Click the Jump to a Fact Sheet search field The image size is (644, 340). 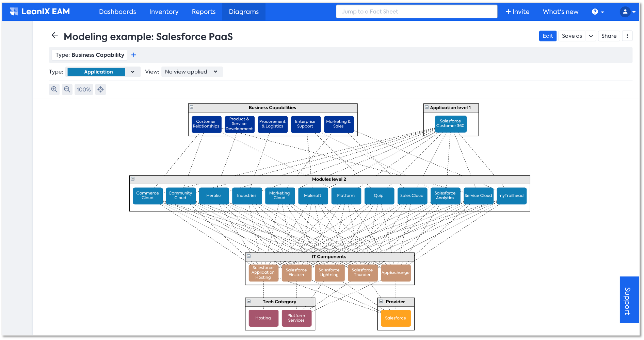417,12
